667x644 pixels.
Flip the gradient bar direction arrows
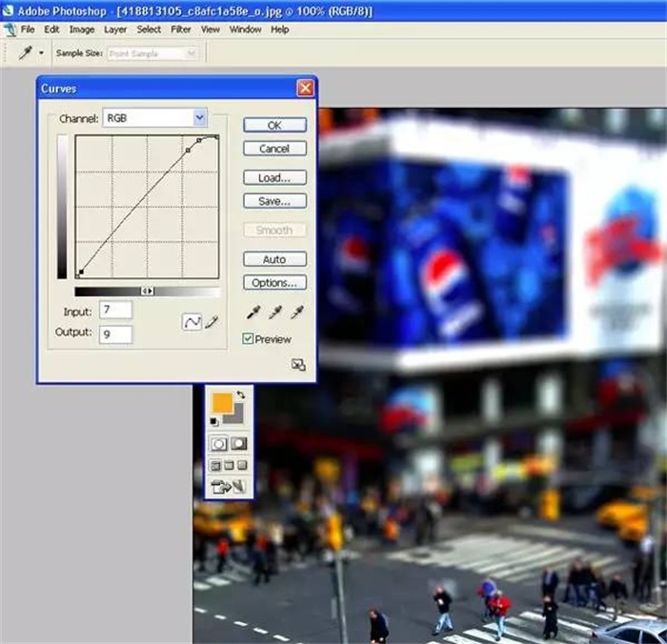pyautogui.click(x=147, y=291)
